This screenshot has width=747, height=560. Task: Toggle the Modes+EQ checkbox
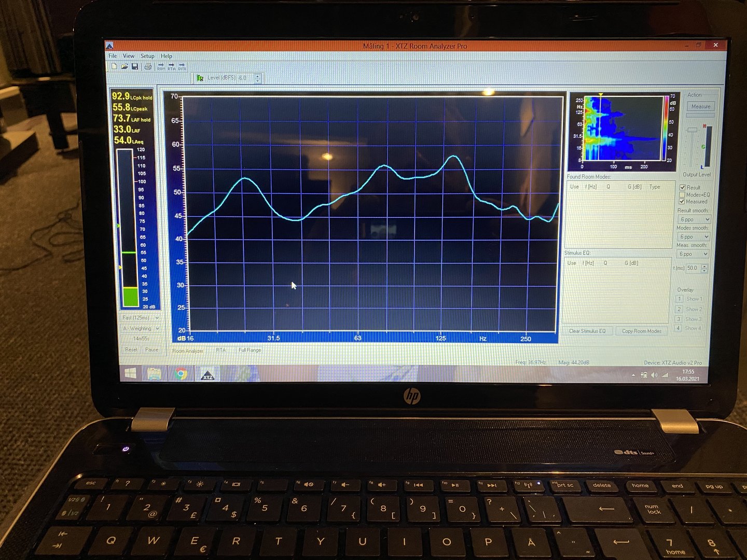[x=682, y=194]
